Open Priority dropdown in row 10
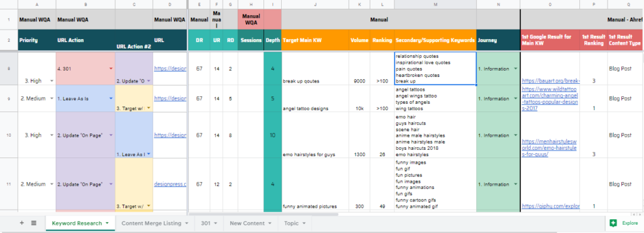The image size is (644, 233). [x=52, y=135]
